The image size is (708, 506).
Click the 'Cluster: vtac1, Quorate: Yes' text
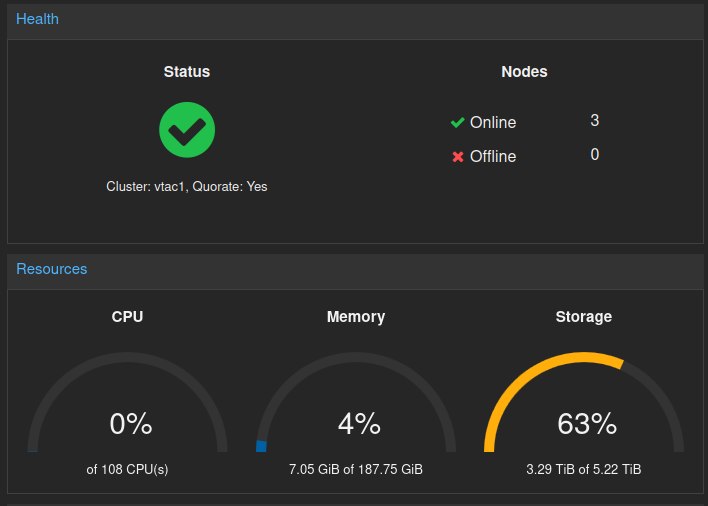[187, 186]
